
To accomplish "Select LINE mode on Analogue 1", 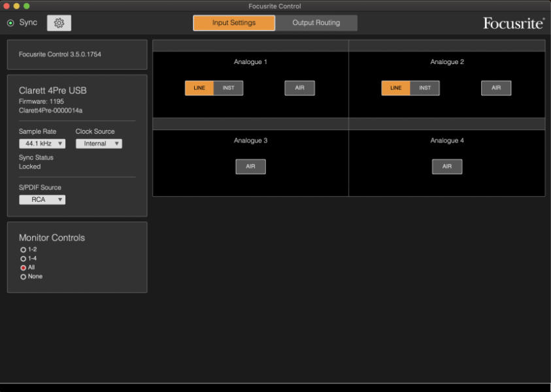I will (200, 88).
